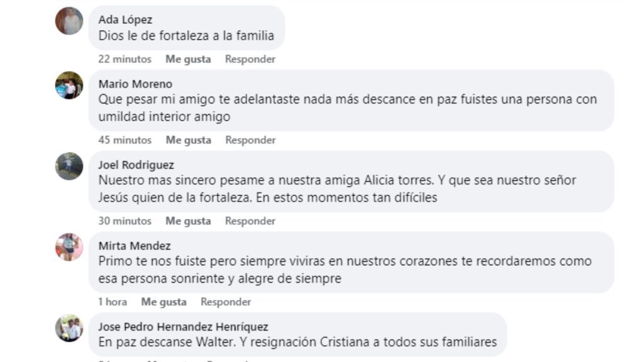Click Me gusta on Mirta Mendez's comment
644x362 pixels.
point(164,302)
